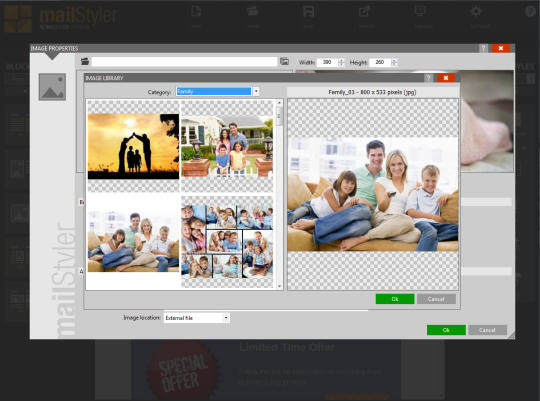Select the sunset silhouette family thumbnail

coord(133,146)
